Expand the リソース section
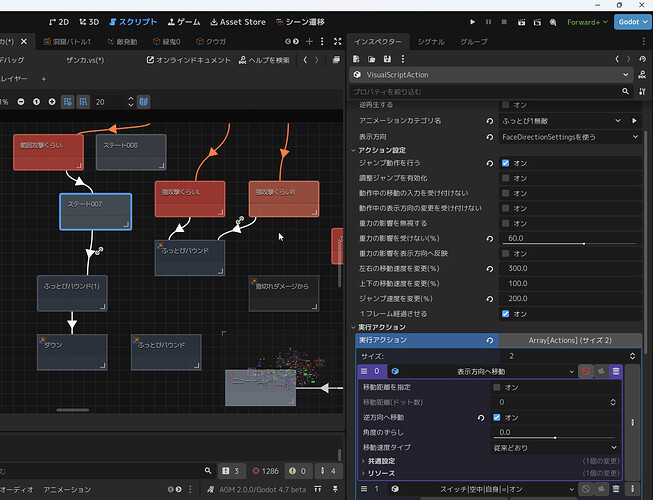Viewport: 653px width, 500px height. tap(381, 473)
